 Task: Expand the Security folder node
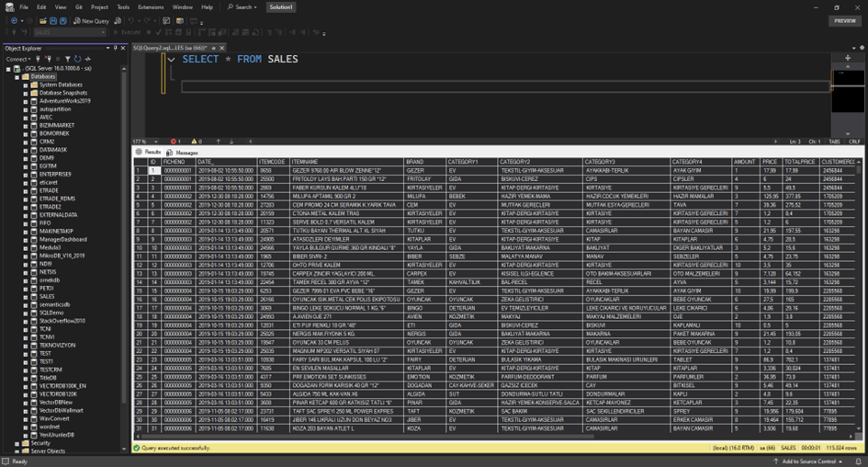pyautogui.click(x=17, y=443)
